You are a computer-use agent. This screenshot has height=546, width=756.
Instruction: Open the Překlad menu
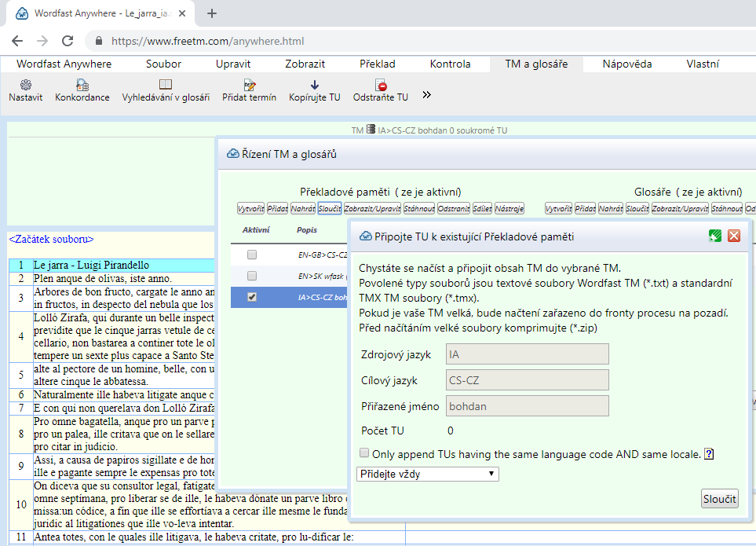[378, 64]
